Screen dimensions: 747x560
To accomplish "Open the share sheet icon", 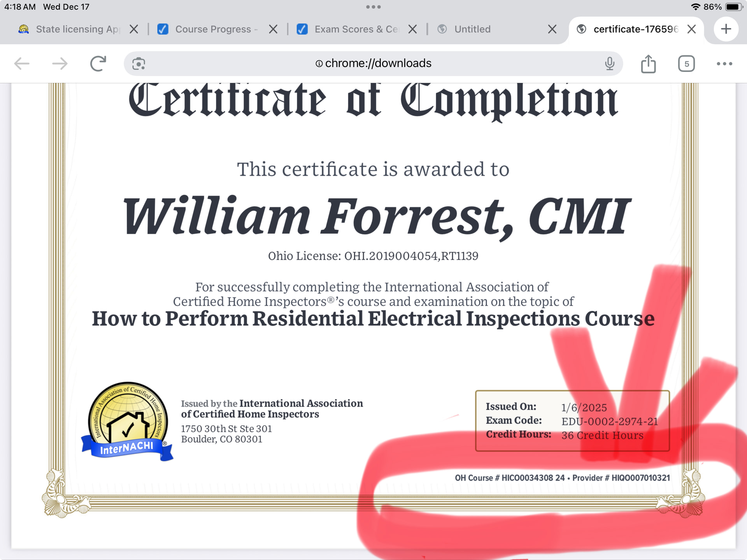I will coord(648,64).
